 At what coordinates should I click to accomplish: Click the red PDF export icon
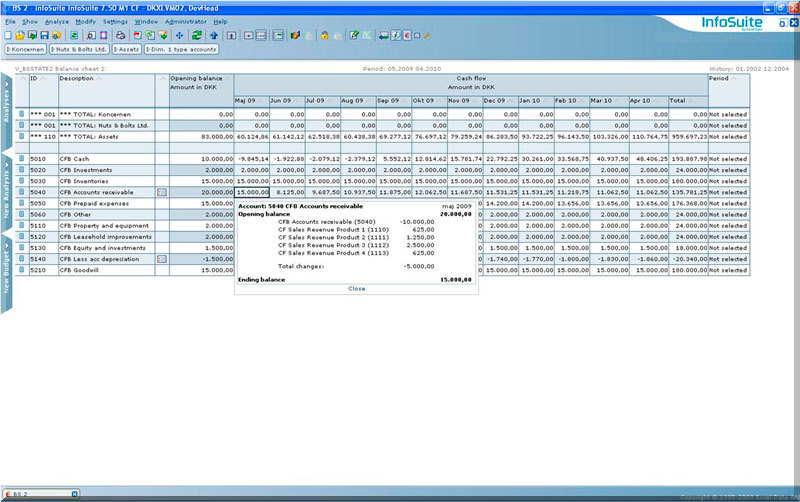click(x=138, y=35)
